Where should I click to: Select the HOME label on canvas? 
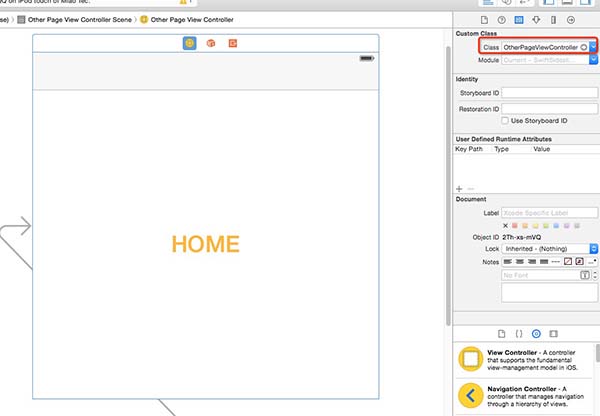[205, 244]
